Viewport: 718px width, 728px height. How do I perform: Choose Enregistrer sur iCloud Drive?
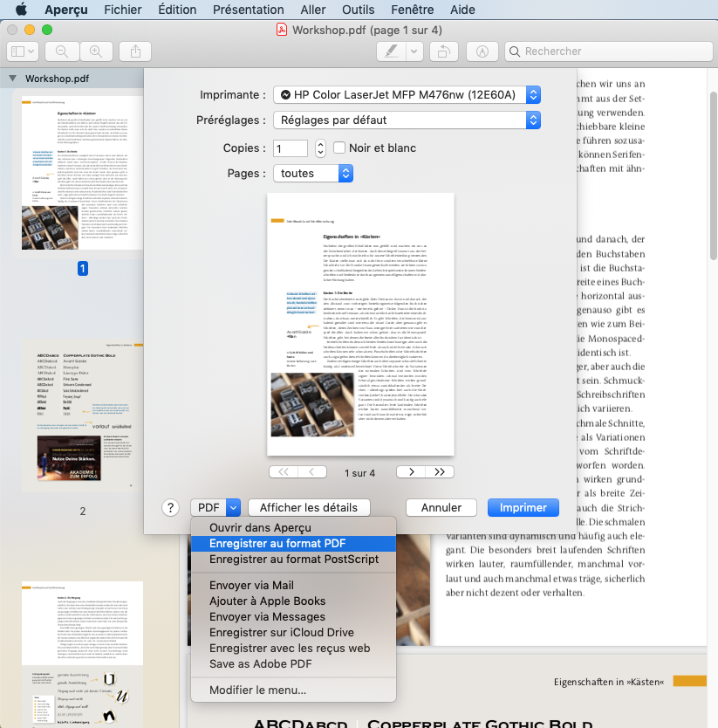point(293,633)
